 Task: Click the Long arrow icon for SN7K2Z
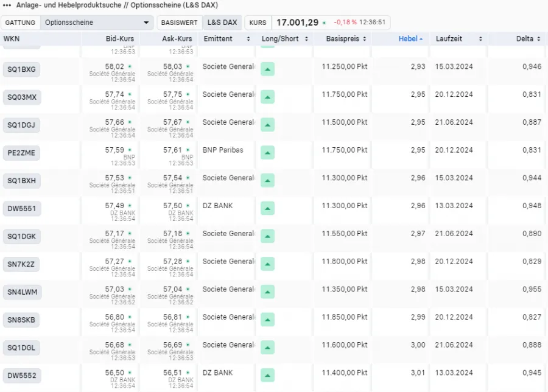pos(267,264)
